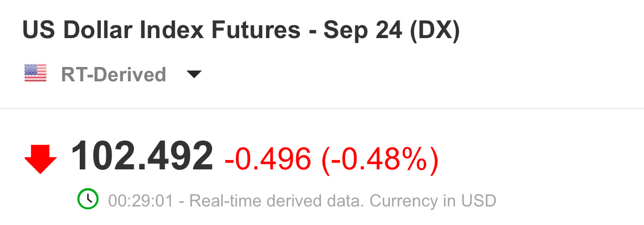Click the green clock icon
This screenshot has height=225, width=644.
[87, 199]
